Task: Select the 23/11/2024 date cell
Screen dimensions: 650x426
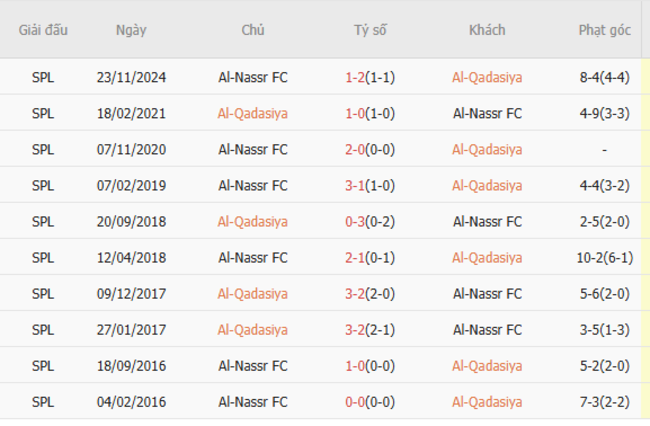Action: coord(131,77)
